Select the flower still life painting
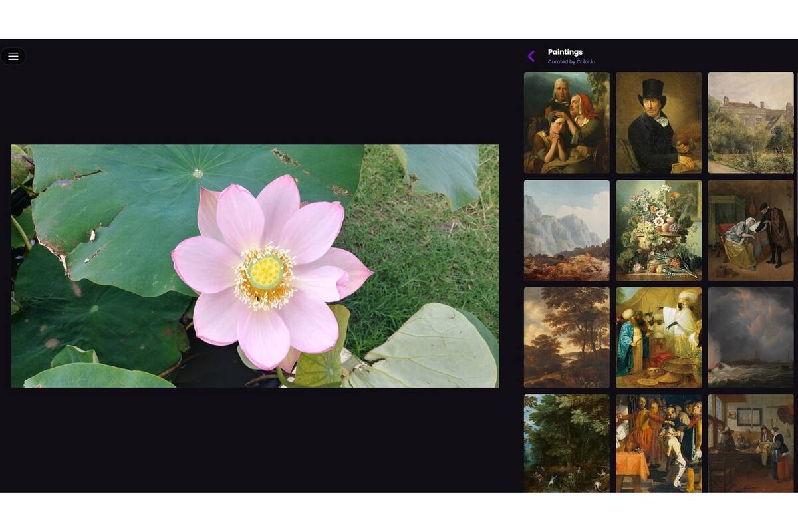This screenshot has width=798, height=532. point(658,230)
